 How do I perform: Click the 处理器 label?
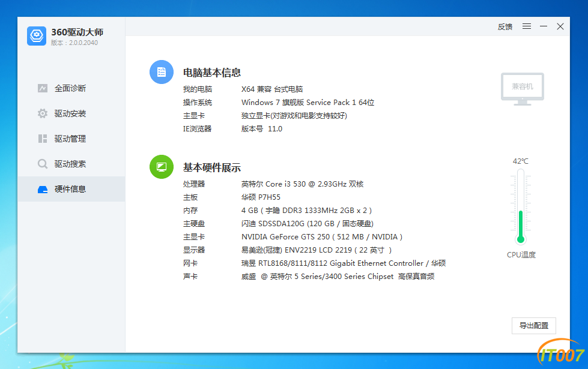coord(194,184)
